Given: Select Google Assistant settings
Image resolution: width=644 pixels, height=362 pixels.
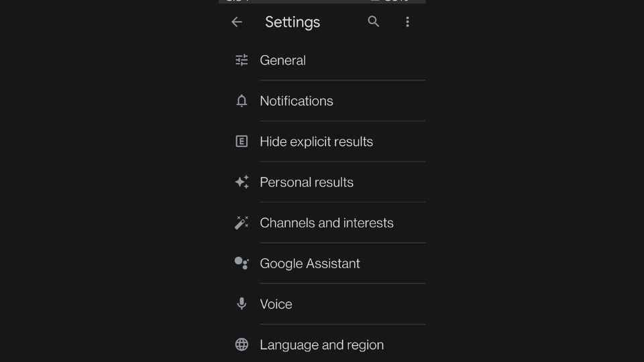Looking at the screenshot, I should 323,263.
